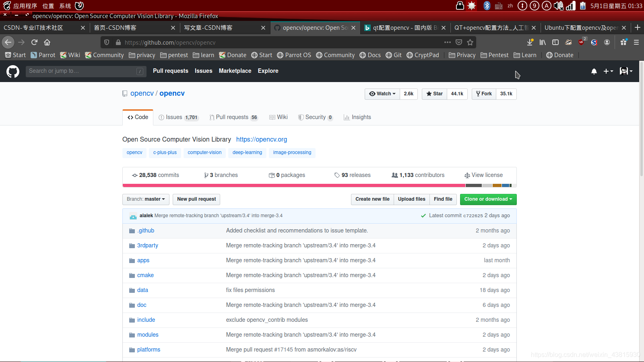Open the Wiki tab

point(279,117)
